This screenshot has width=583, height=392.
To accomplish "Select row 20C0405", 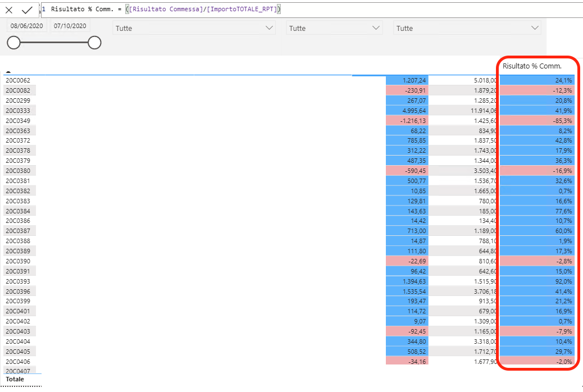I will tap(18, 352).
